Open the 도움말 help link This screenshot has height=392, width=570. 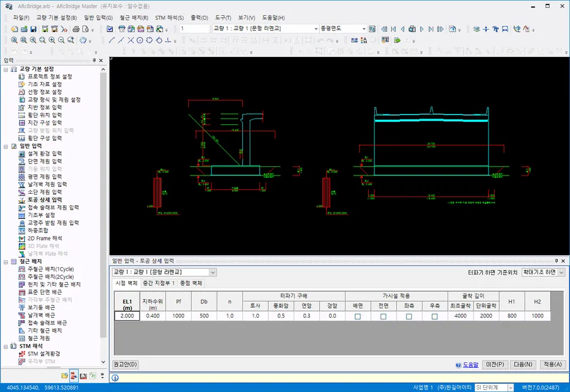tap(470, 365)
